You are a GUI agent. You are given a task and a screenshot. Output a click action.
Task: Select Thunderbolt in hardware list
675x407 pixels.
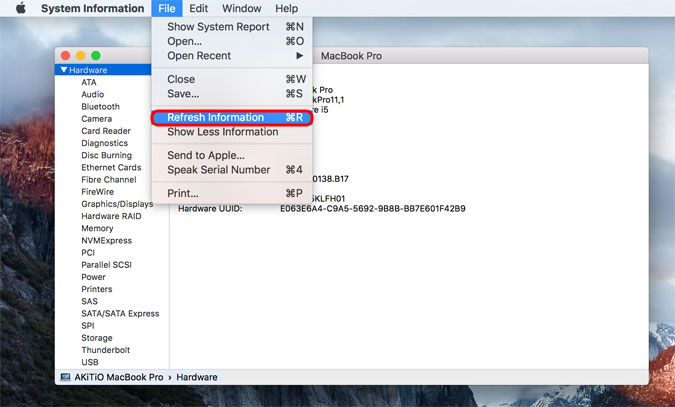coord(105,350)
